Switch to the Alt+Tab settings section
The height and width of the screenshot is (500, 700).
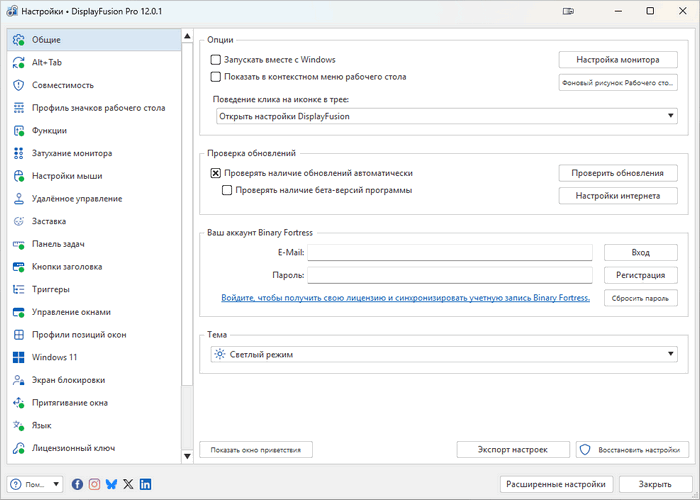[x=47, y=62]
